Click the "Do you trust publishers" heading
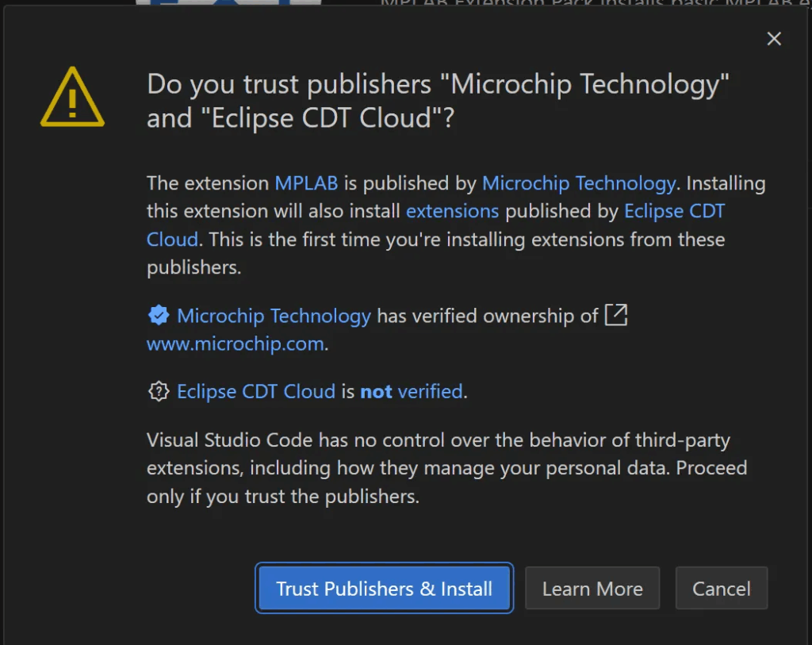 (x=438, y=101)
